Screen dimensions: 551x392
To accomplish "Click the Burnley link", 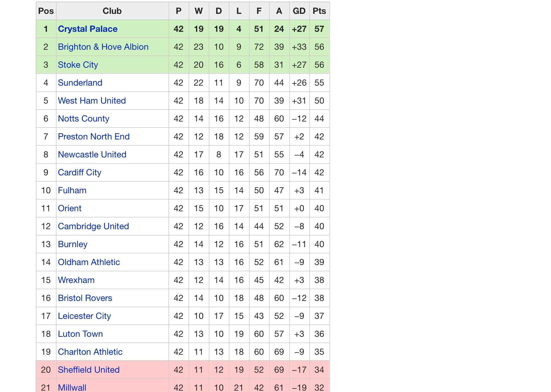I will click(73, 244).
